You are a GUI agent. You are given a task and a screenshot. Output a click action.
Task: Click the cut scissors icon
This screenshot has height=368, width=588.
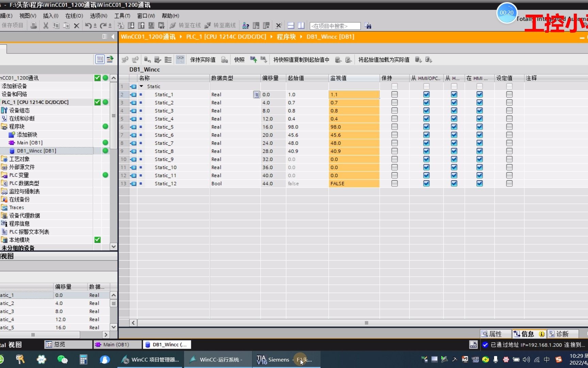46,26
